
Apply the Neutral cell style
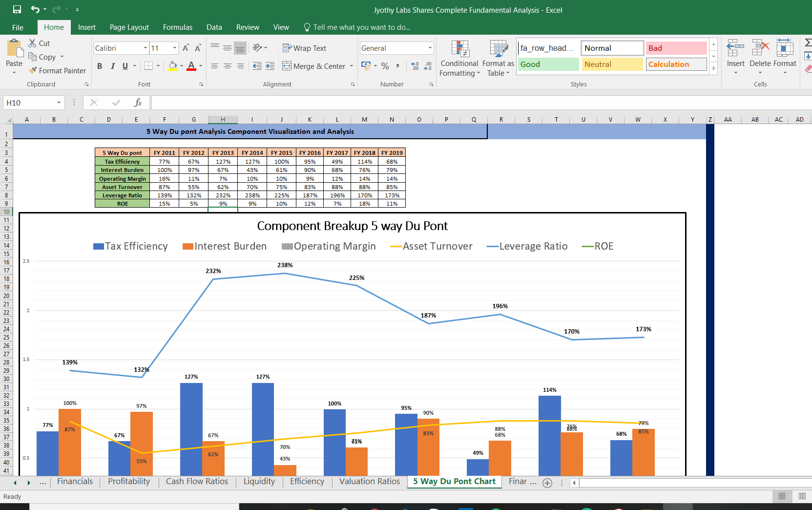click(612, 64)
